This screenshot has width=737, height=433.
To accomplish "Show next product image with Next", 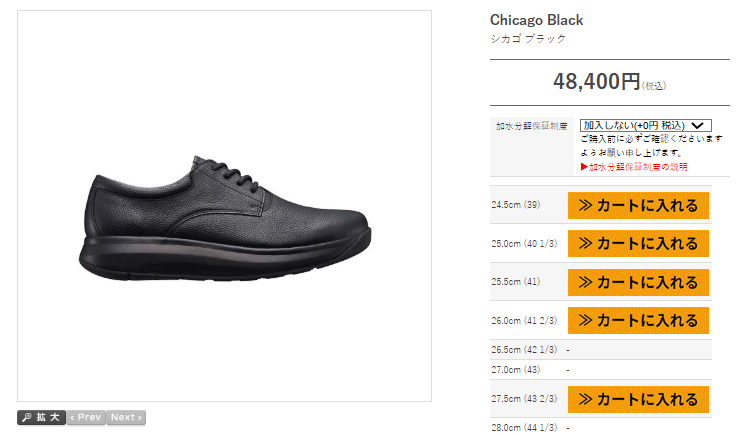I will [x=126, y=417].
